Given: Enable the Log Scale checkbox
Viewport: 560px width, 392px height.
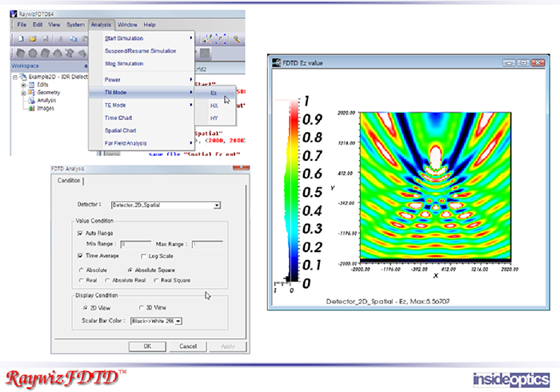Looking at the screenshot, I should (x=143, y=256).
